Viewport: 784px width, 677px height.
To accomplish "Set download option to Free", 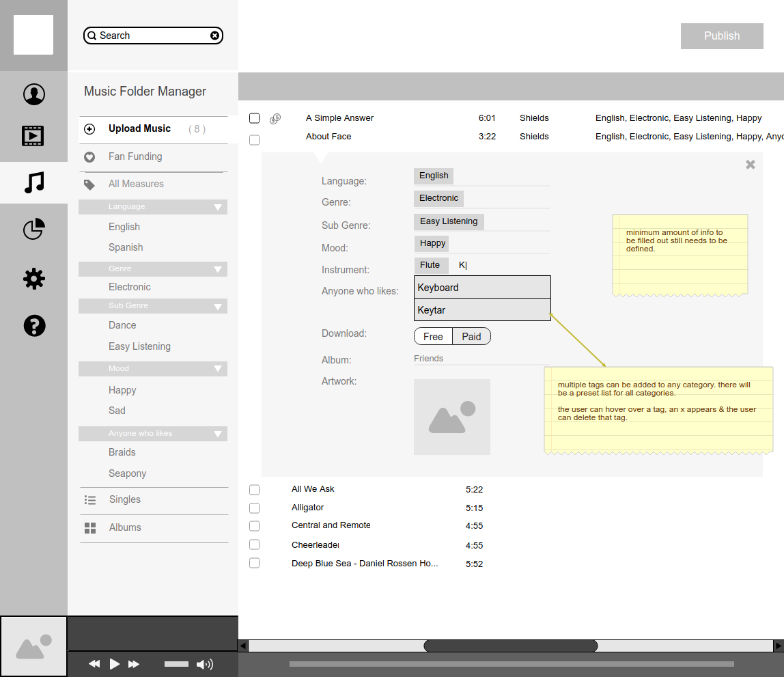I will click(433, 337).
